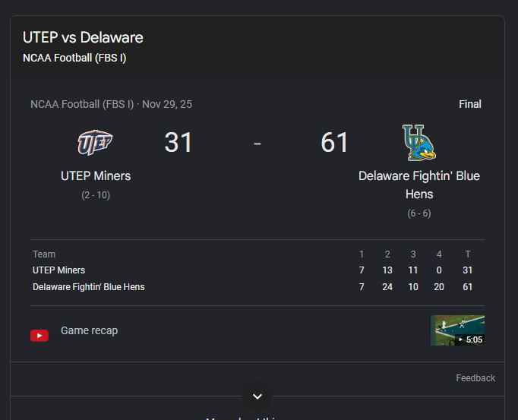
Task: Click the T total column header
Action: (467, 254)
